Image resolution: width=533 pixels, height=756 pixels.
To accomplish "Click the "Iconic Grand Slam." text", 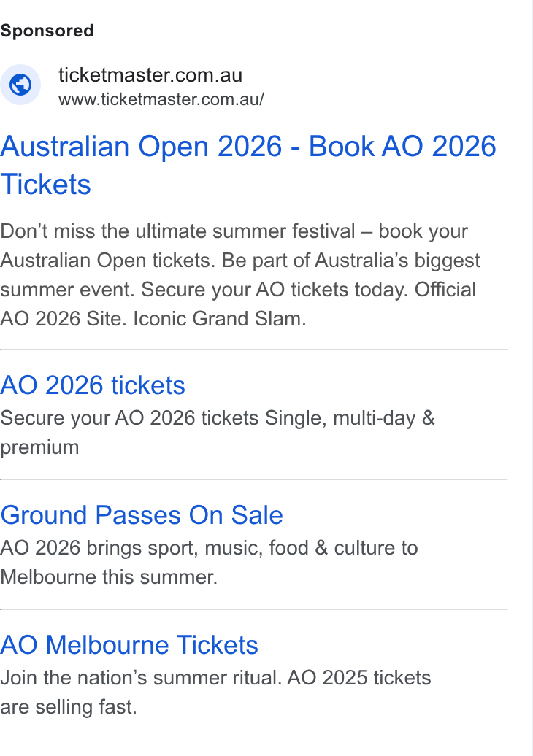I will pyautogui.click(x=220, y=319).
